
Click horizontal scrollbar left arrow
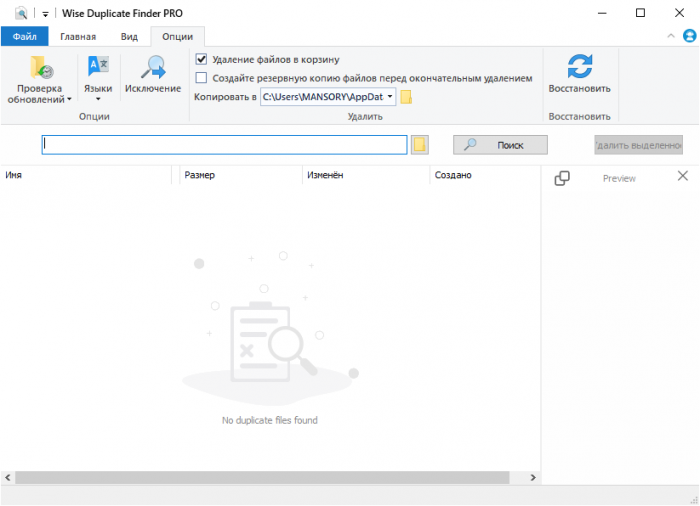(x=8, y=477)
